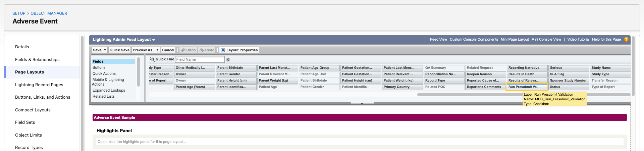644x151 pixels.
Task: Collapse the palette using the bottom handle arrow
Action: [x=362, y=103]
